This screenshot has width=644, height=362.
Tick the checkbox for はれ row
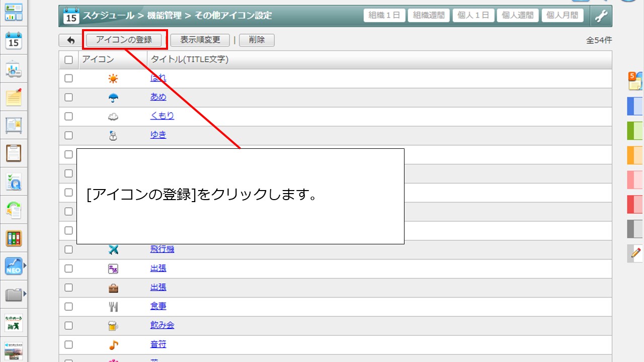click(69, 78)
